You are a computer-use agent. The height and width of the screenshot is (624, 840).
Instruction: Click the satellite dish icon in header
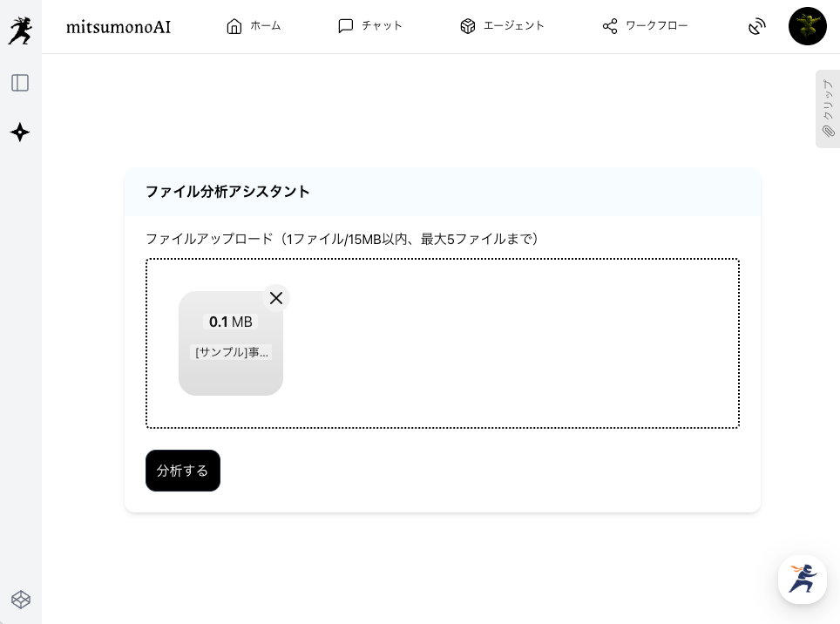(756, 26)
